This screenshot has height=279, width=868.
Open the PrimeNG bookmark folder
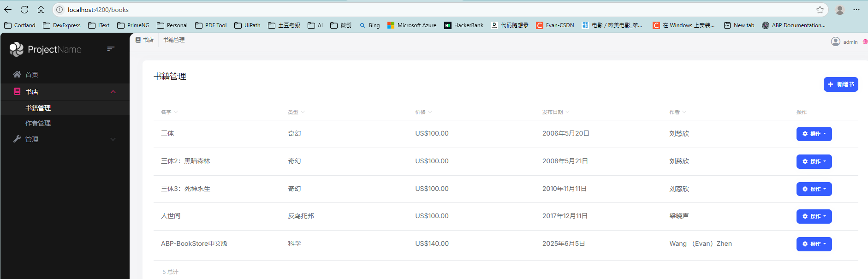[x=133, y=25]
